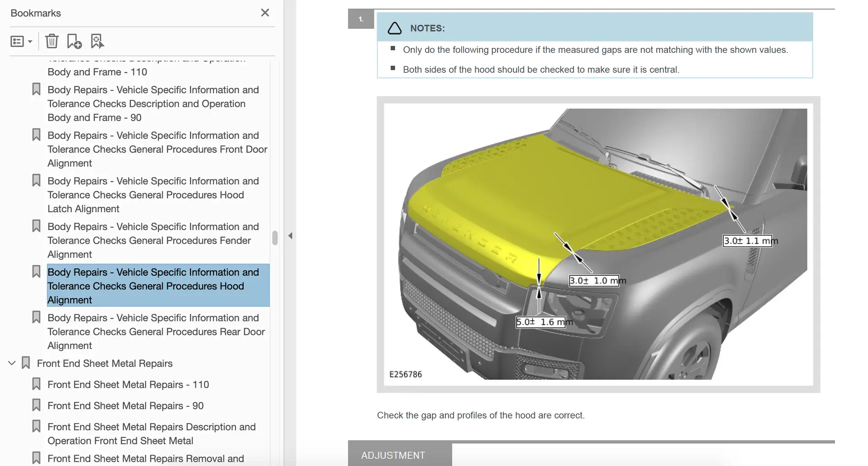Select the highlighted Hood Alignment bookmark
The width and height of the screenshot is (868, 466).
[153, 286]
